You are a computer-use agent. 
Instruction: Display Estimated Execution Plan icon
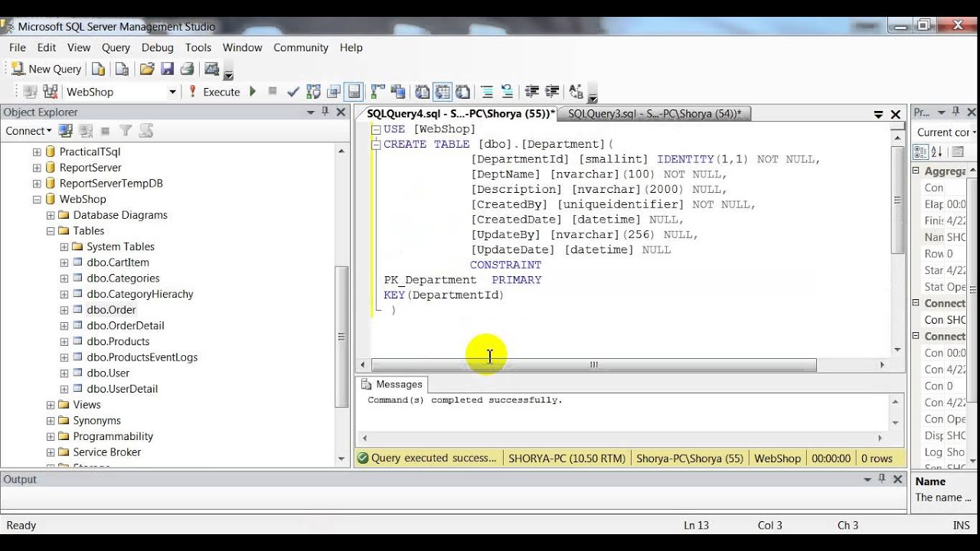313,92
